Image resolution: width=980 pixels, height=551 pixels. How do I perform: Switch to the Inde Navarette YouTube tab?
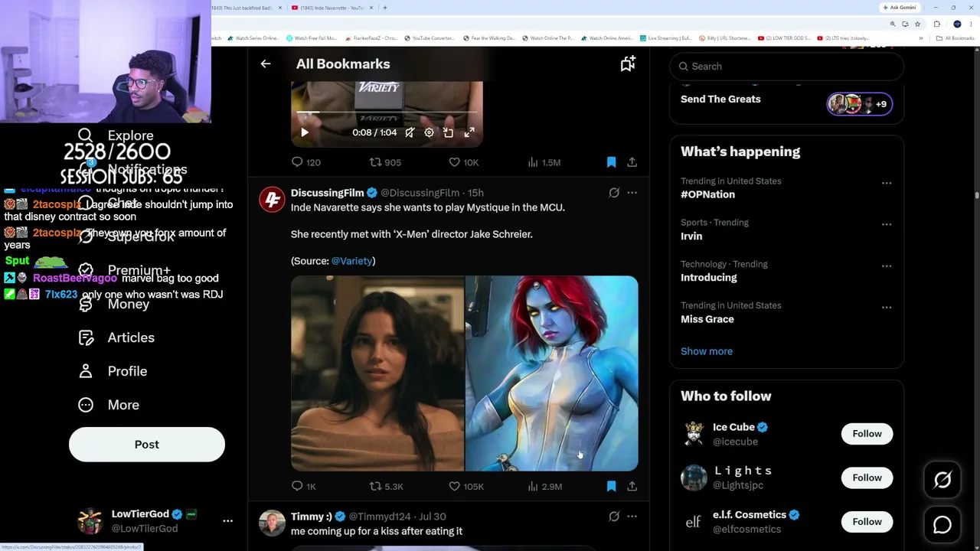click(333, 8)
